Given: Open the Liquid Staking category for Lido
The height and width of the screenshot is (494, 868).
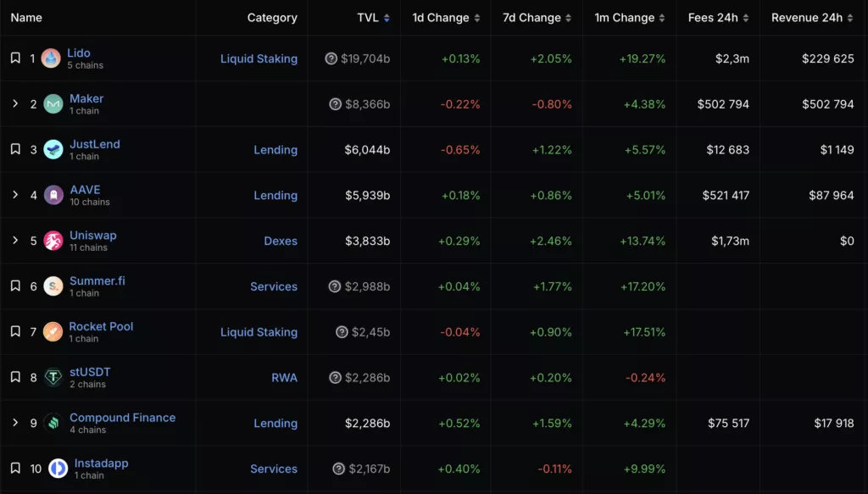Looking at the screenshot, I should 259,58.
